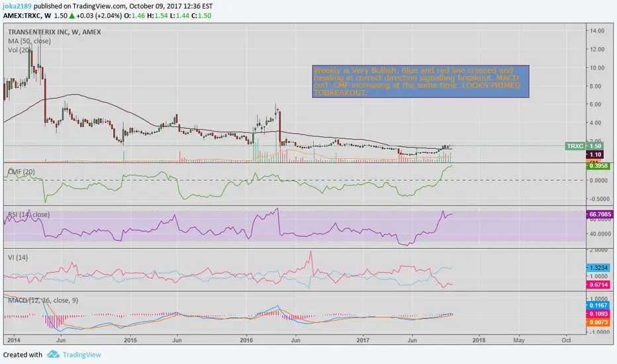The image size is (617, 364).
Task: Click the 14.00 price axis label
Action: coord(597,30)
